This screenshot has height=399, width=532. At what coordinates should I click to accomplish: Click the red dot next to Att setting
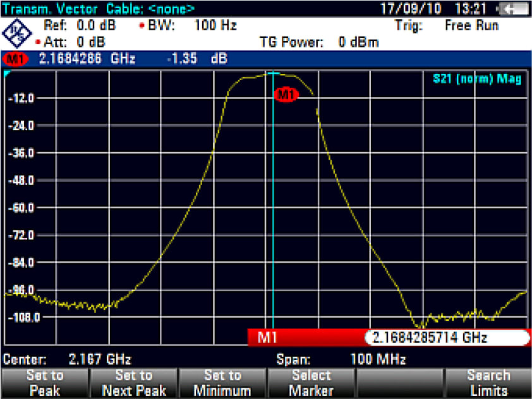pos(37,42)
